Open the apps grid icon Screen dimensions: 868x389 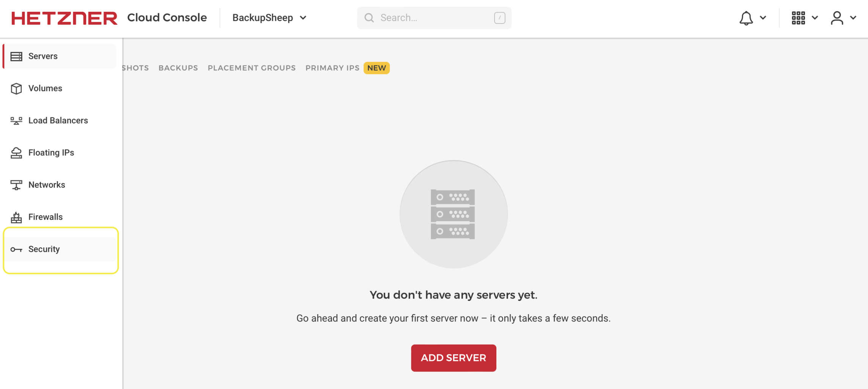[799, 18]
